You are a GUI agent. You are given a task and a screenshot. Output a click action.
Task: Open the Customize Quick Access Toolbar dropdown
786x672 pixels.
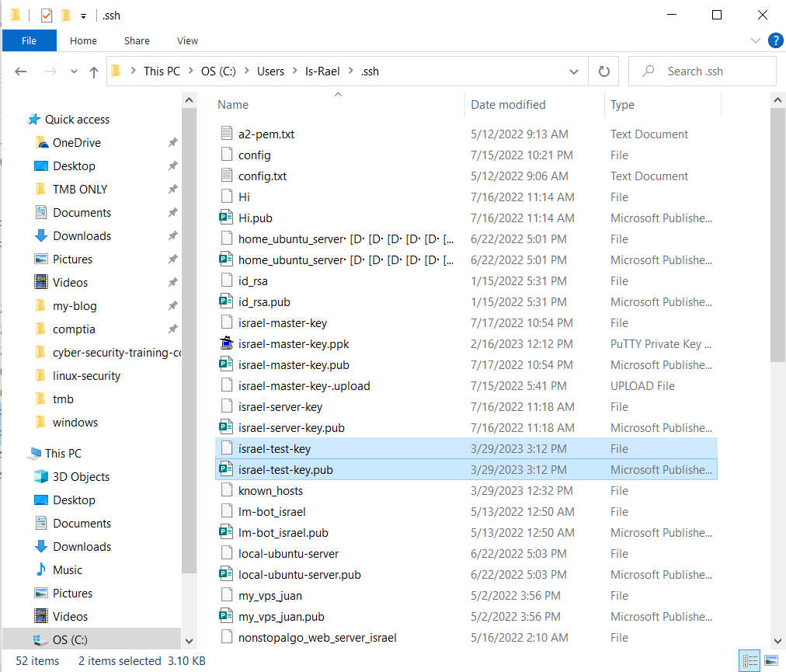[x=83, y=16]
